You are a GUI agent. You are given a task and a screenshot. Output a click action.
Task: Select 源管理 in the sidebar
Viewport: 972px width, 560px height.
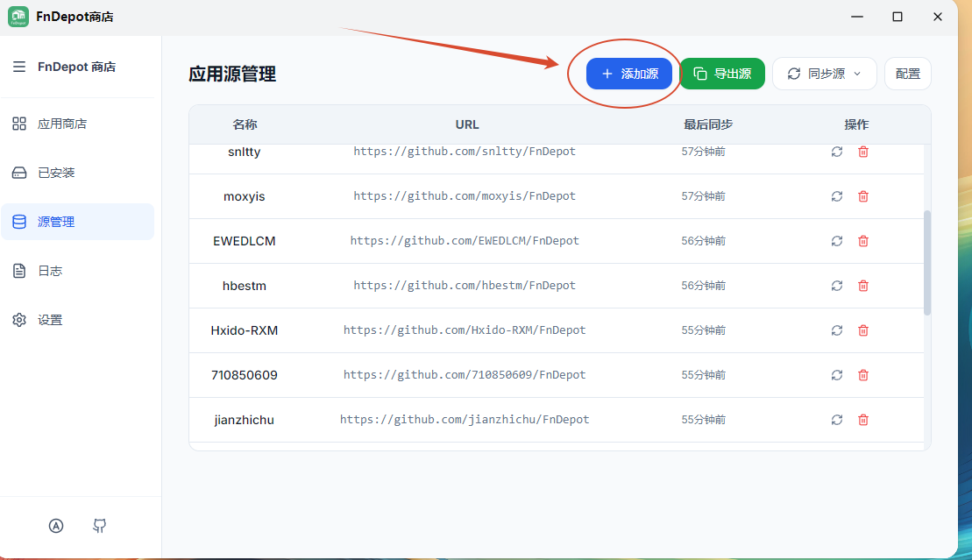[77, 222]
